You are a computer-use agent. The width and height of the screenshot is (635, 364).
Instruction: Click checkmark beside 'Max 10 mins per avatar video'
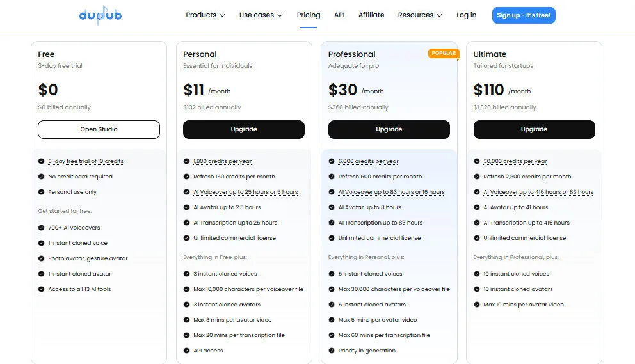(x=477, y=305)
